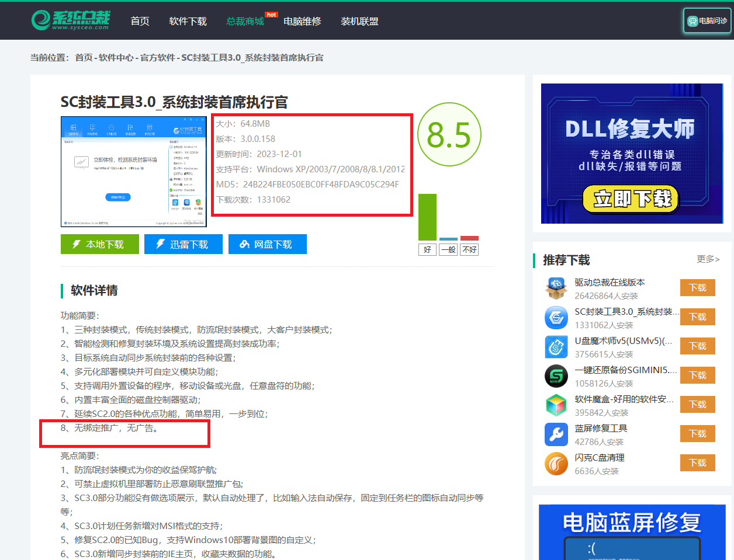Open the 蓝屏修复工具 link
This screenshot has width=734, height=560.
click(601, 428)
